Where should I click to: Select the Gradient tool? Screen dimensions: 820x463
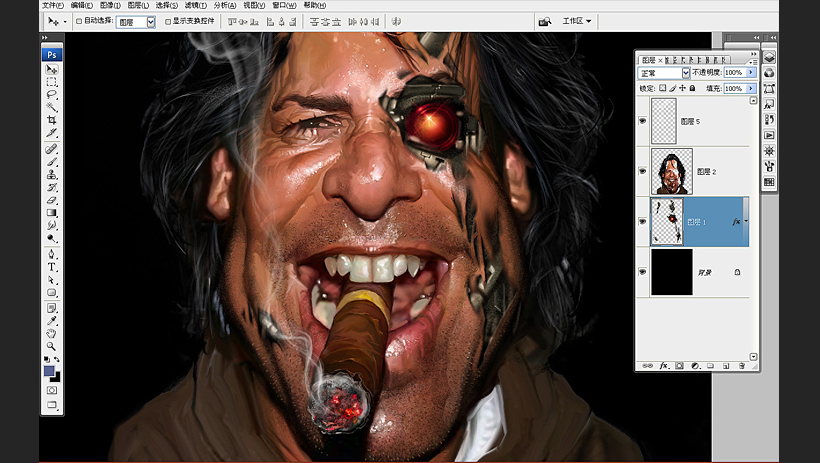pyautogui.click(x=52, y=212)
